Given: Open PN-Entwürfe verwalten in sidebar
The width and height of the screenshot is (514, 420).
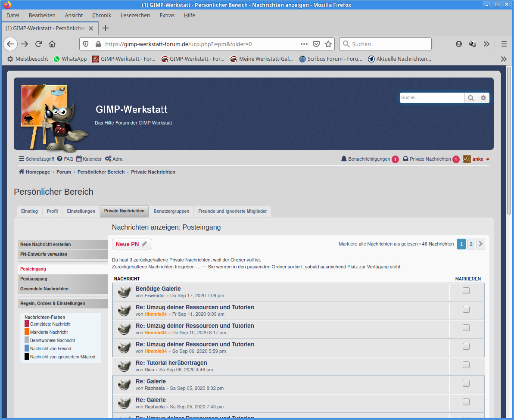Looking at the screenshot, I should pos(63,255).
